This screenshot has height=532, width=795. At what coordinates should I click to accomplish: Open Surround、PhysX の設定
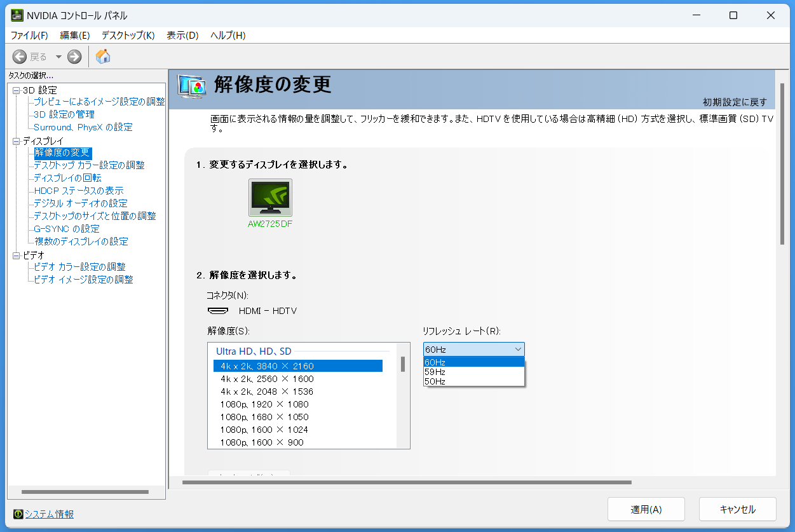coord(83,127)
